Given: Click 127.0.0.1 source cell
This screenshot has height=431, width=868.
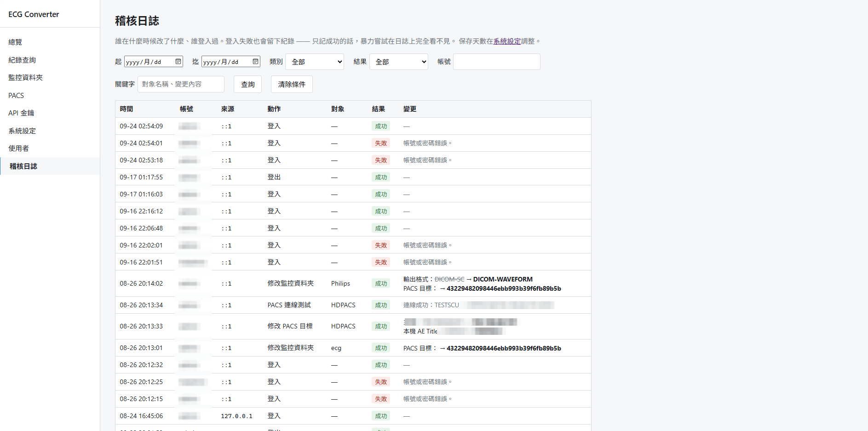Looking at the screenshot, I should click(236, 416).
